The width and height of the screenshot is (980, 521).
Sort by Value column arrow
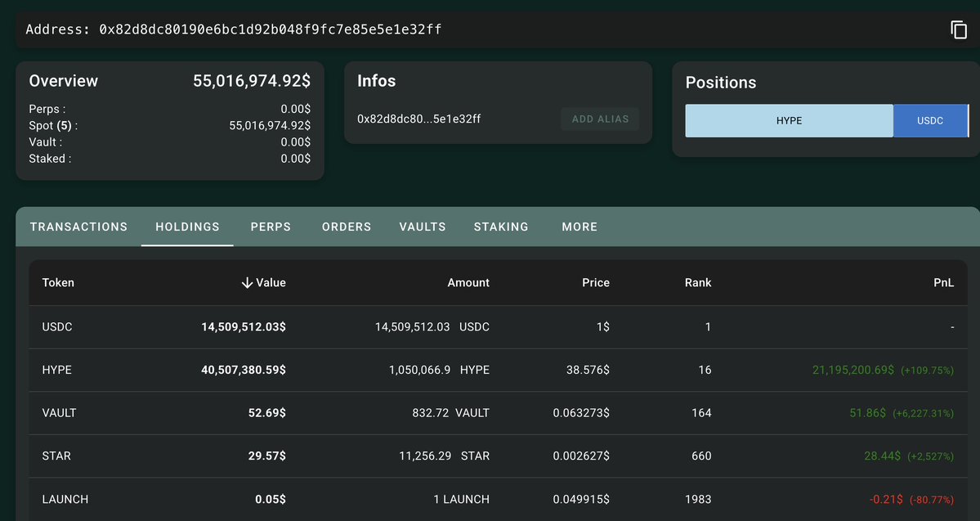pos(247,283)
